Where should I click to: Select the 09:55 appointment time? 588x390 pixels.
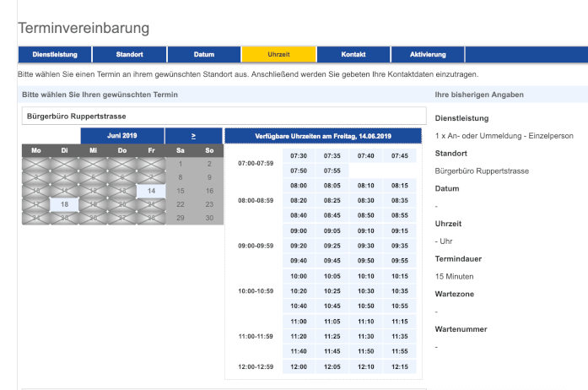pyautogui.click(x=400, y=261)
